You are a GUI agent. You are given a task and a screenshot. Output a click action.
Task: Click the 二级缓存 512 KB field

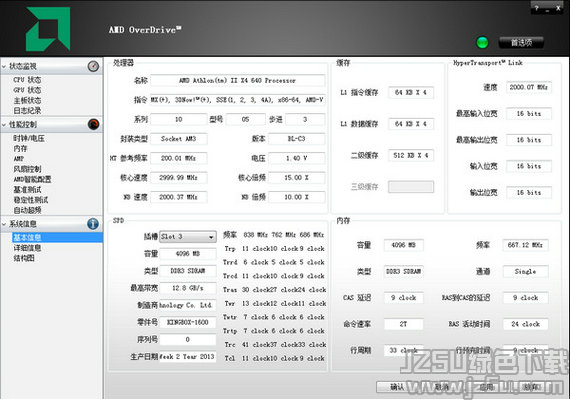click(x=411, y=155)
